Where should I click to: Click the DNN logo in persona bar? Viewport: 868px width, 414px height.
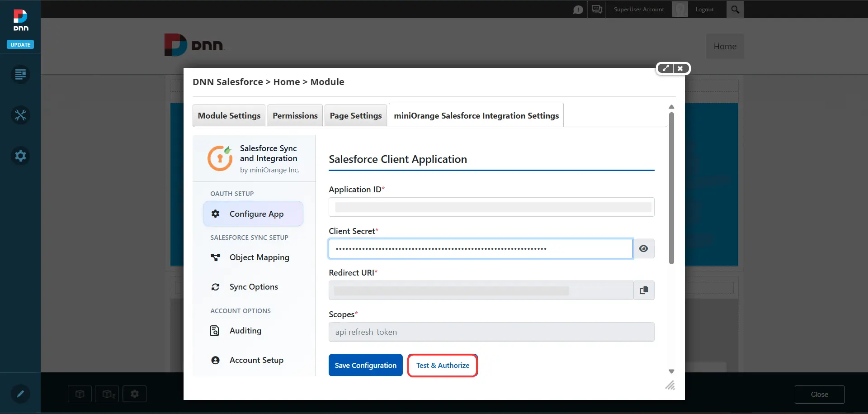(x=20, y=20)
